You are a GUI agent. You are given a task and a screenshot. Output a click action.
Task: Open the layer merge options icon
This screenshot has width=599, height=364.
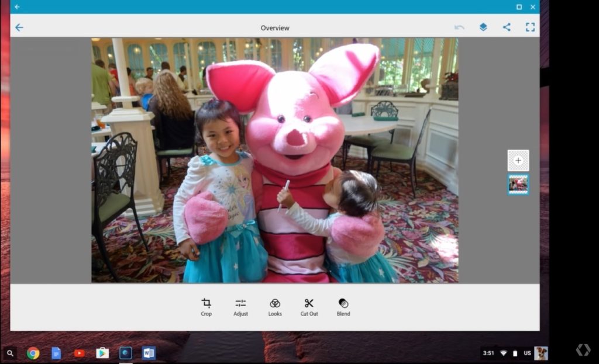483,27
